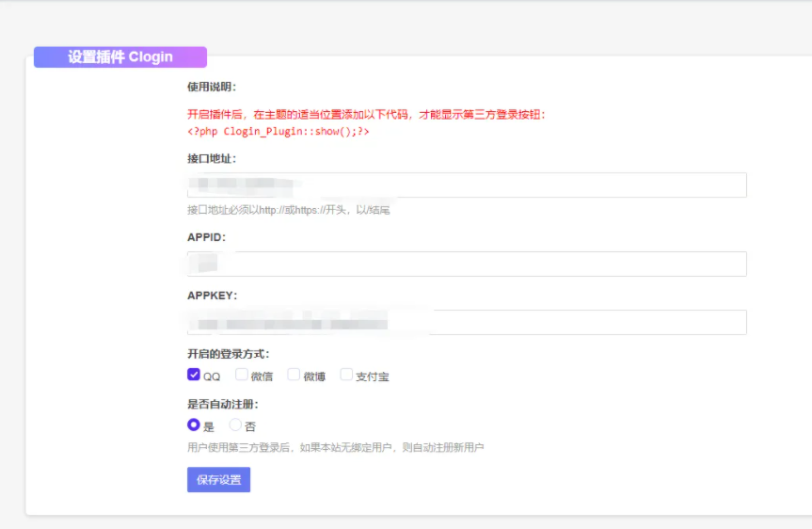Select the 是 auto-register radio button
This screenshot has width=812, height=529.
[194, 425]
